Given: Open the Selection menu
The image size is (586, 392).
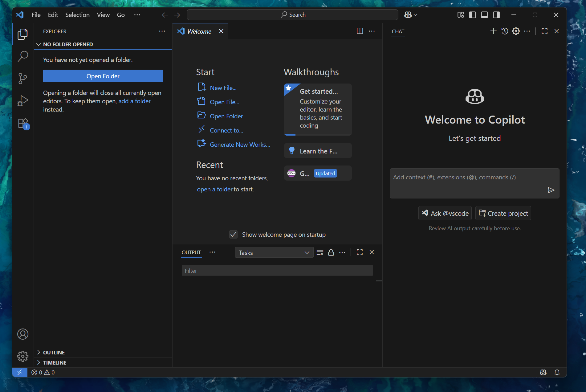Looking at the screenshot, I should pyautogui.click(x=77, y=15).
